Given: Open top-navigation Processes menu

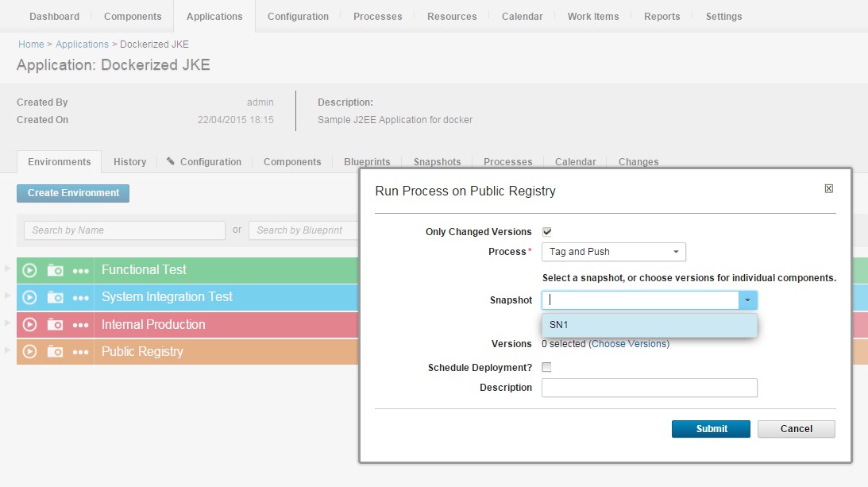Looking at the screenshot, I should [x=377, y=17].
